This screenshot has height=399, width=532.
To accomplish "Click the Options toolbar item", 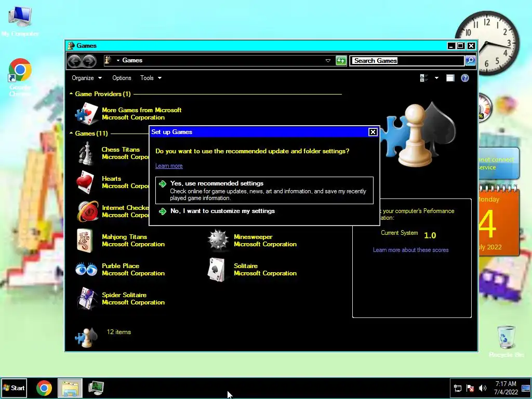I will [122, 78].
